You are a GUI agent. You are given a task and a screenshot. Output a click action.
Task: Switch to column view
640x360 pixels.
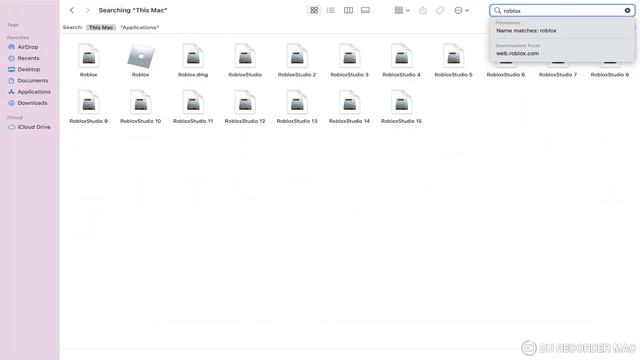pyautogui.click(x=348, y=10)
